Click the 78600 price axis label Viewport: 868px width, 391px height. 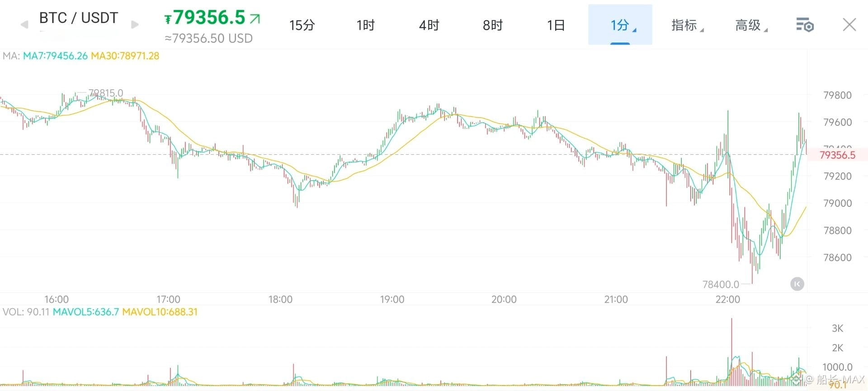(x=837, y=257)
